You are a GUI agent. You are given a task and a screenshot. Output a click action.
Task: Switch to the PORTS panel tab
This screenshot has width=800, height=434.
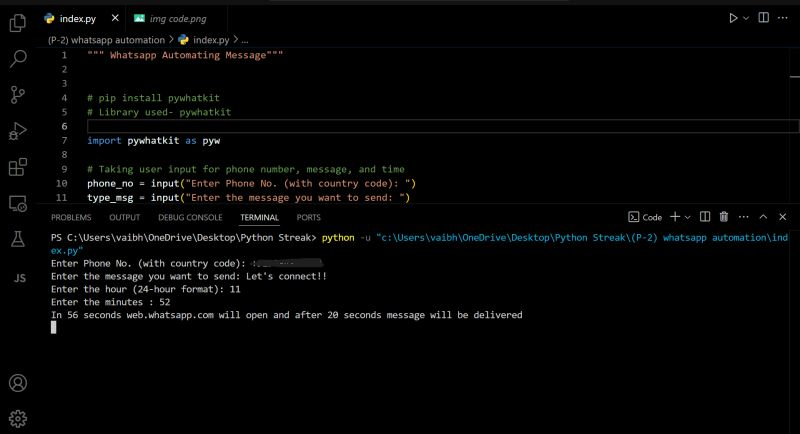309,217
